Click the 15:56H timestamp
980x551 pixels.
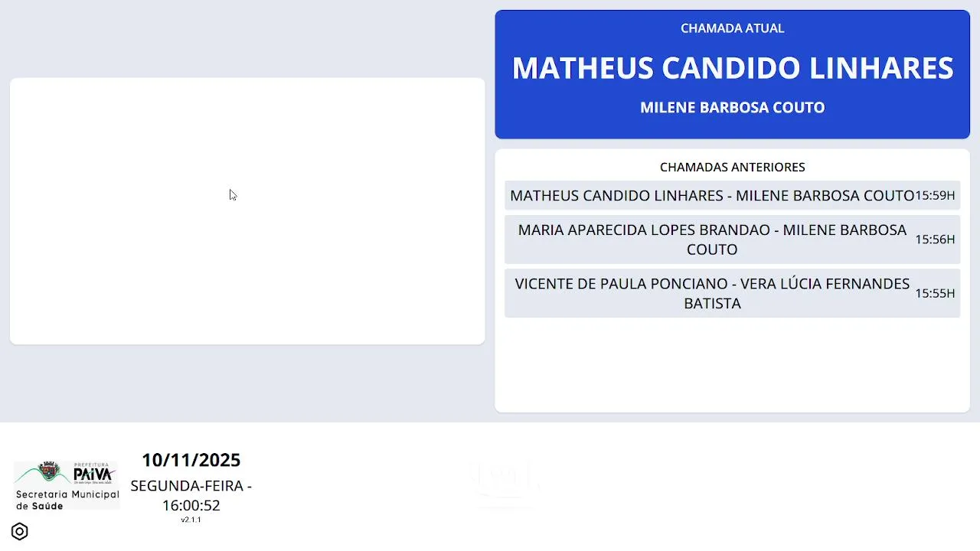pos(935,240)
